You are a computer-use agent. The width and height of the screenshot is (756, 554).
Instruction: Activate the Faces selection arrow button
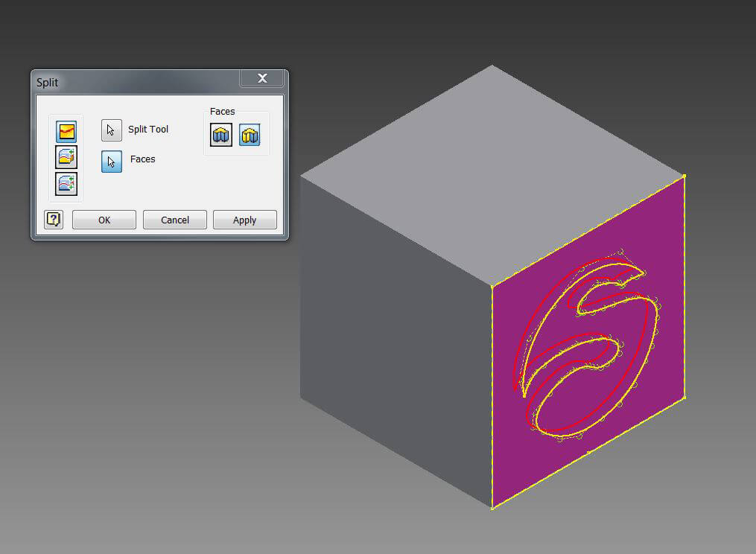pyautogui.click(x=112, y=160)
